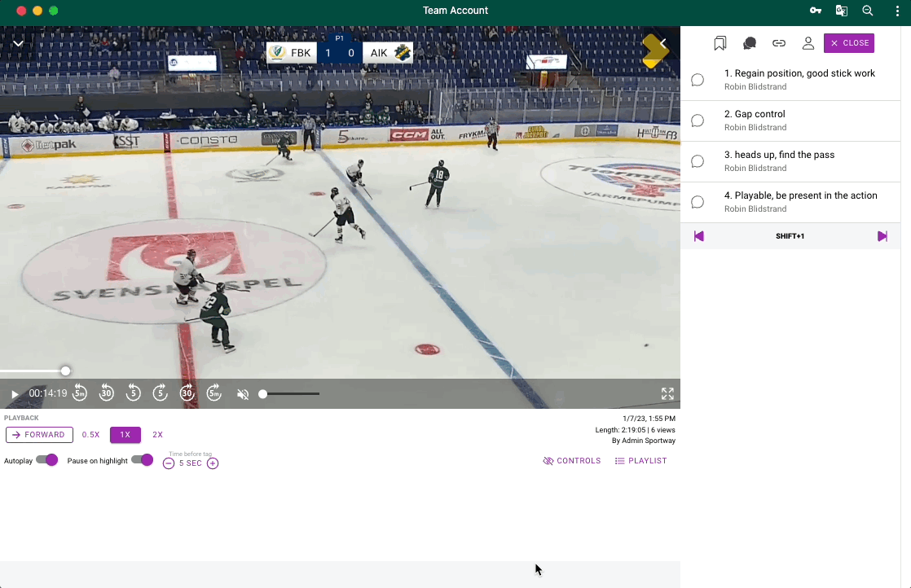The width and height of the screenshot is (911, 588).
Task: Unmute the video audio
Action: 243,394
